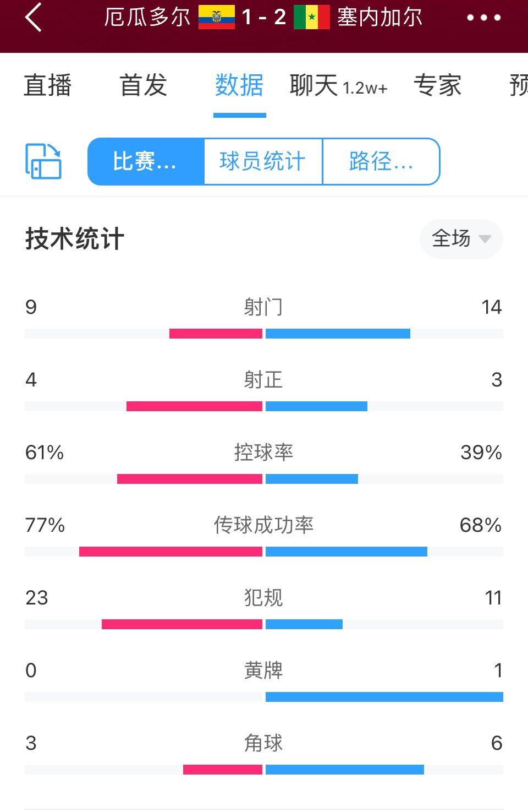Image resolution: width=528 pixels, height=812 pixels.
Task: Tap the 塞内加尔 team name
Action: [x=380, y=17]
